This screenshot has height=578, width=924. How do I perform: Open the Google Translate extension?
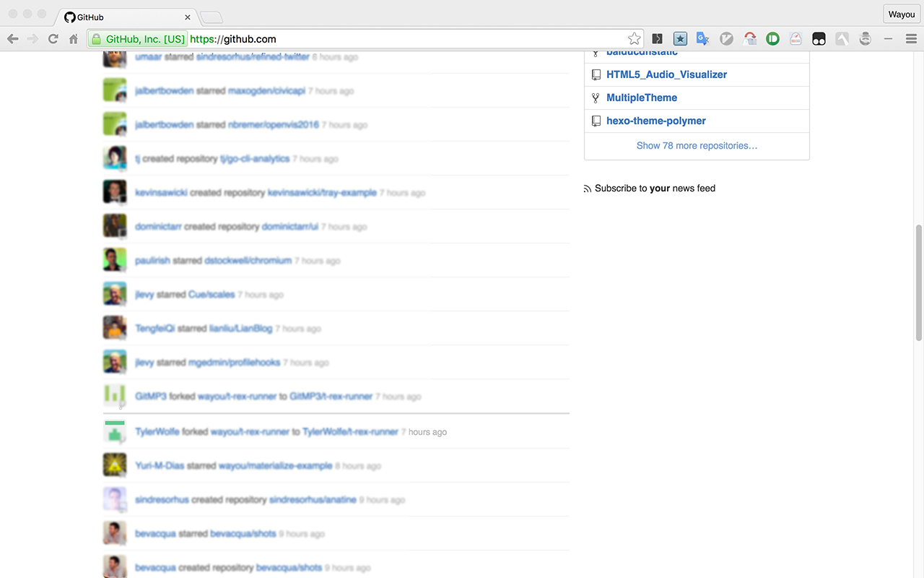703,39
